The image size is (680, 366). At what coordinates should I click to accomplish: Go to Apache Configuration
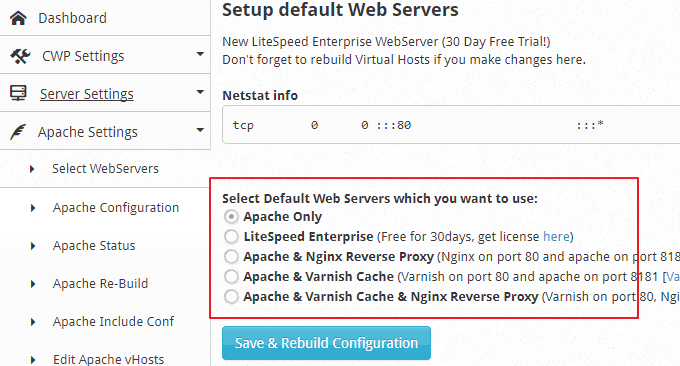pos(116,208)
